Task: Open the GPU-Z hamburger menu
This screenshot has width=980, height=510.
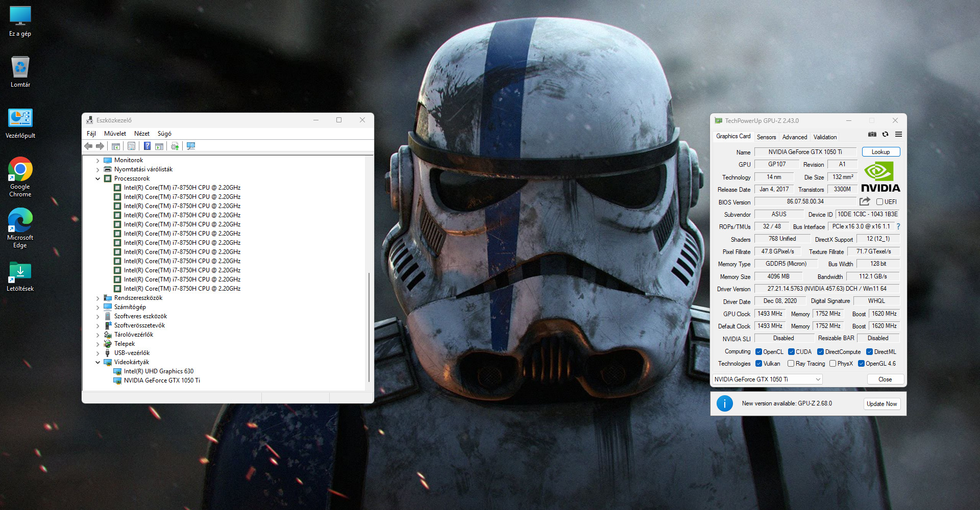Action: click(898, 135)
